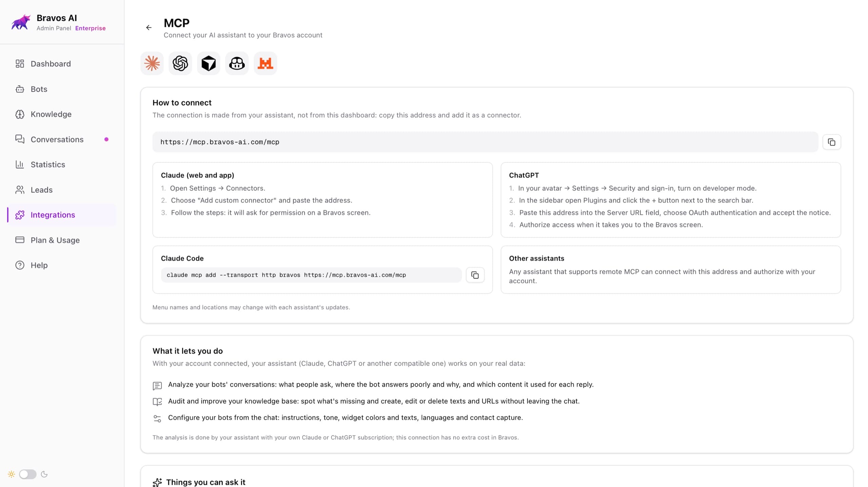Click the ChatGPT card title

[x=524, y=175]
